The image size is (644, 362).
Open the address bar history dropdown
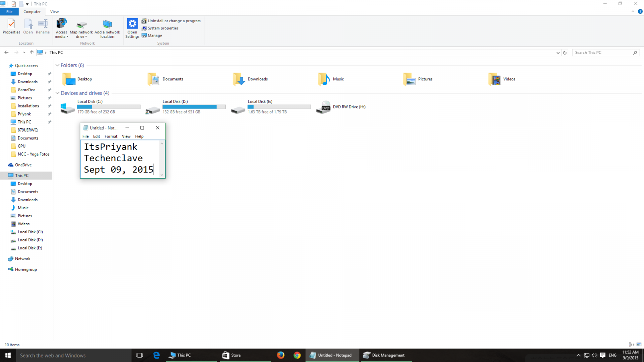(x=558, y=53)
